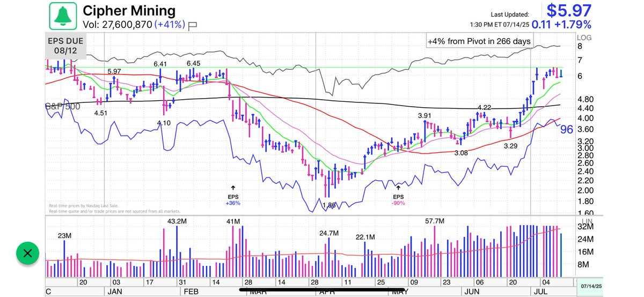
Task: Tap the home indicator bar
Action: coord(321,291)
